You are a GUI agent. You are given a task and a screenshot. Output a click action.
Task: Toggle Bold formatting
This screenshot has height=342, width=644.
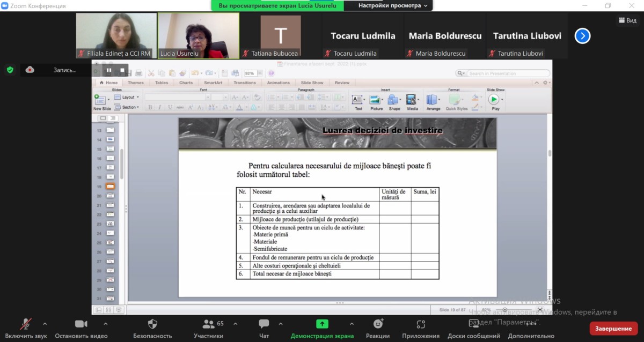(x=151, y=107)
